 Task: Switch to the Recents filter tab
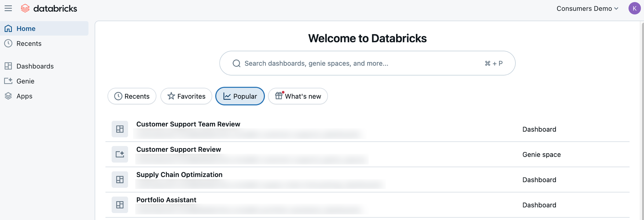132,96
